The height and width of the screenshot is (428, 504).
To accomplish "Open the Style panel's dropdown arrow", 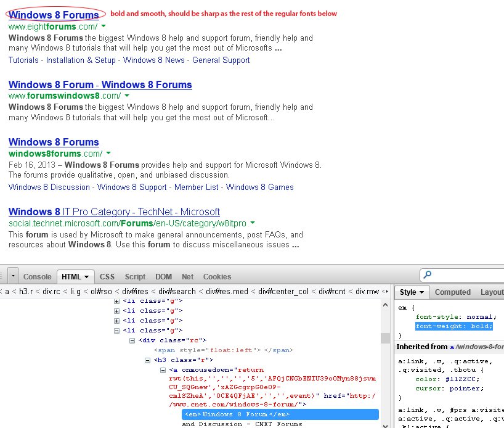I will tap(421, 292).
